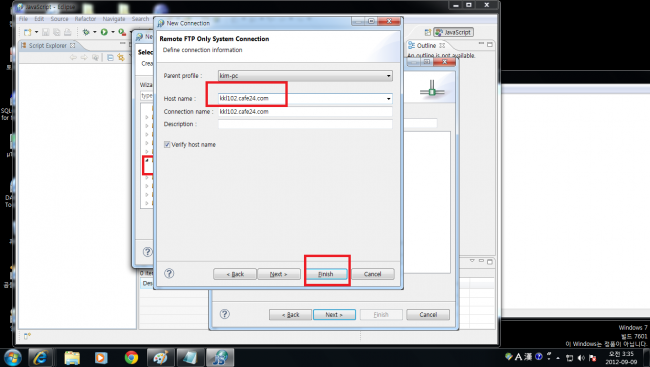Switch to the Outline tab

pos(426,45)
